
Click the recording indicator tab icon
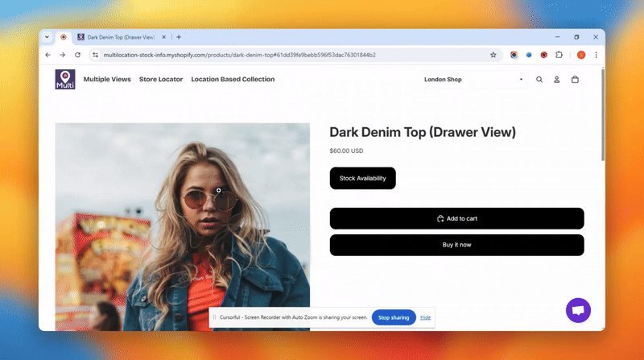point(64,37)
